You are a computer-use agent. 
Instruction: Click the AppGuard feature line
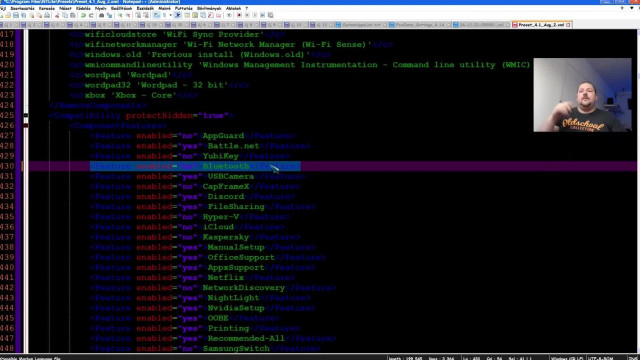tap(193, 136)
